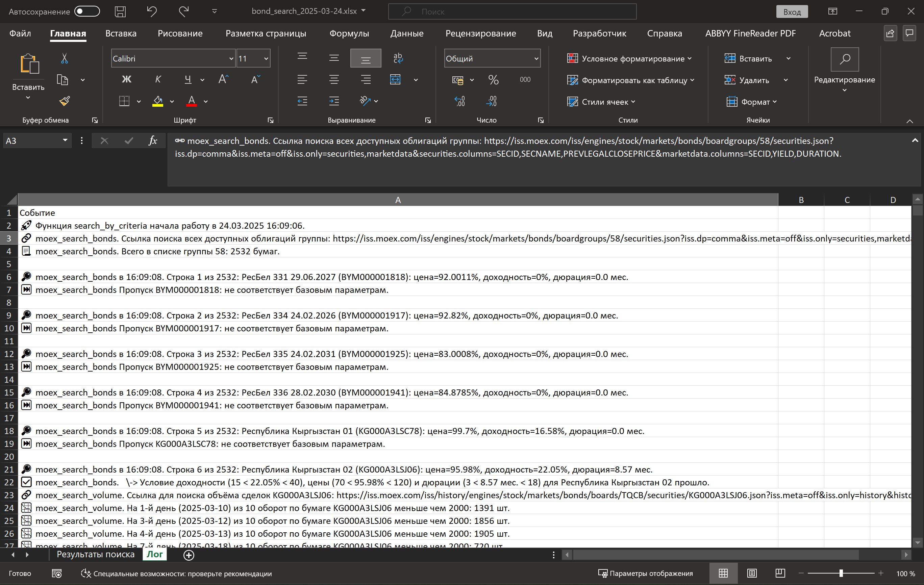Viewport: 924px width, 585px height.
Task: Click the Percent Style icon
Action: tap(493, 79)
